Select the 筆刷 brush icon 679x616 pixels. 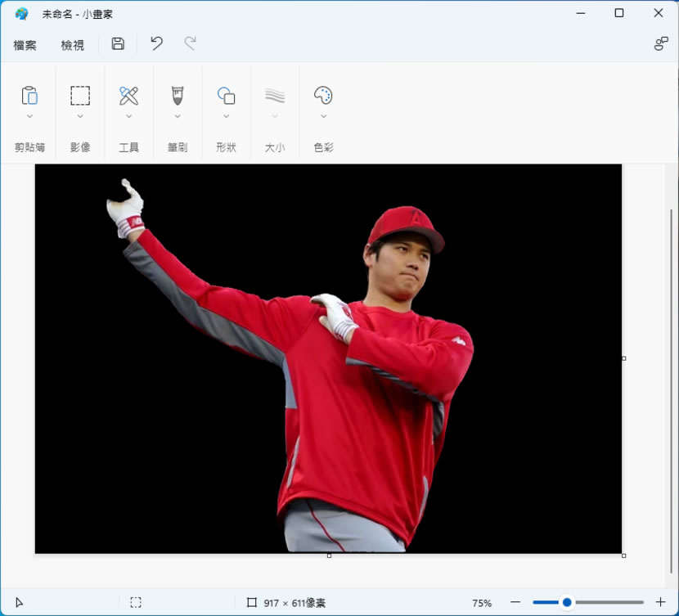[178, 95]
